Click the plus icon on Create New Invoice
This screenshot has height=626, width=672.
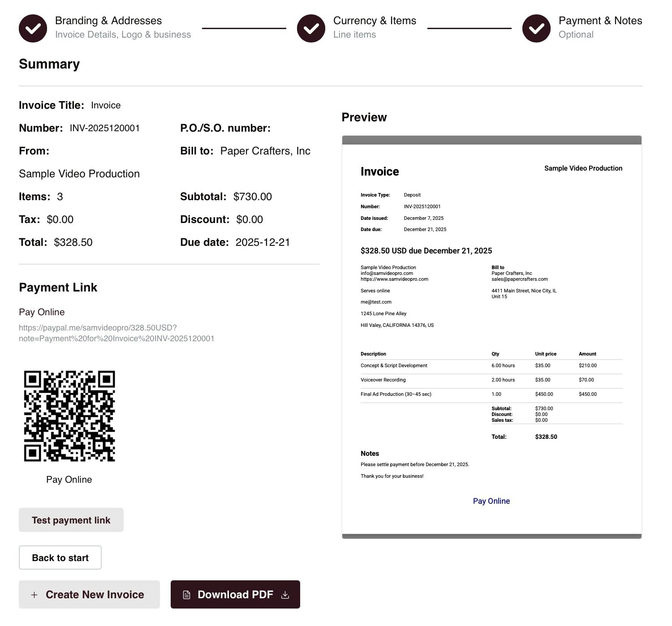coord(34,594)
